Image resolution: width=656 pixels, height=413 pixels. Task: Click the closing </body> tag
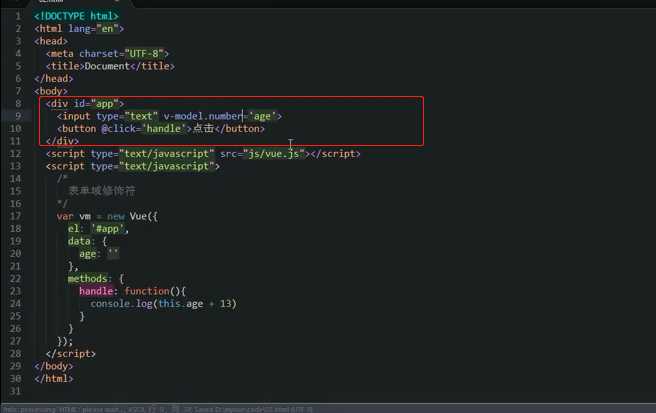(x=54, y=366)
